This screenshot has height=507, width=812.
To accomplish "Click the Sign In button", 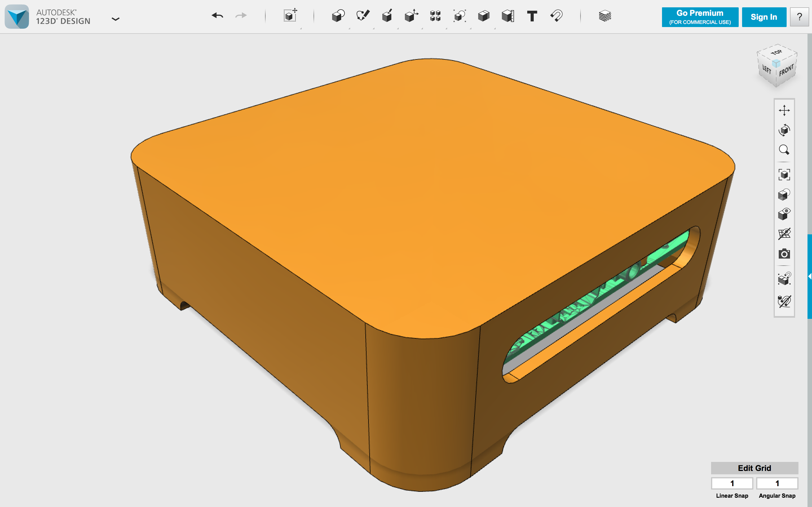I will click(764, 17).
